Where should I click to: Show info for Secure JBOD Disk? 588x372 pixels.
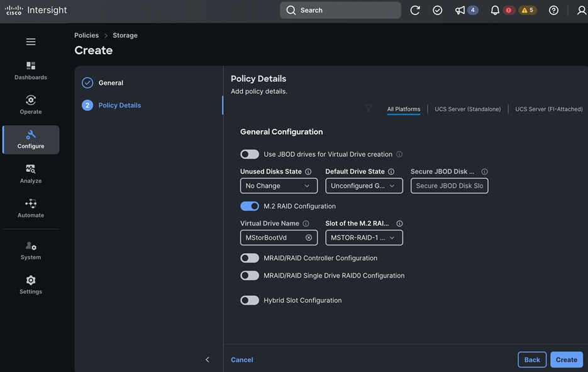tap(484, 172)
